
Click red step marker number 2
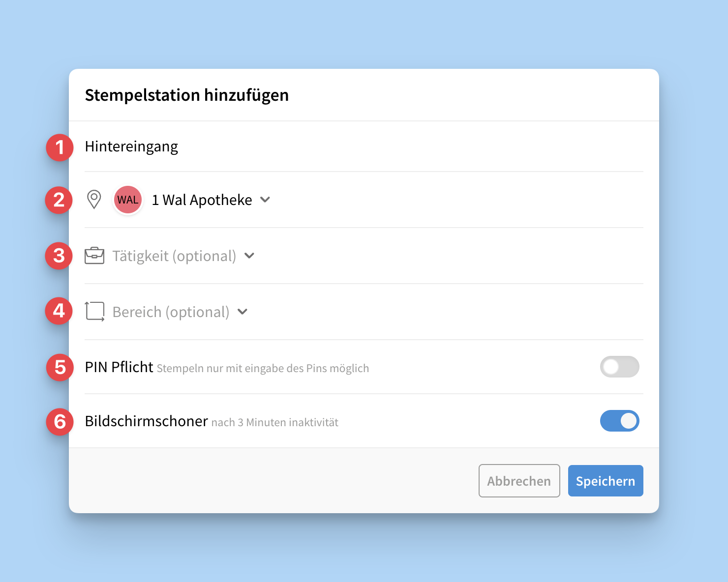pyautogui.click(x=59, y=200)
